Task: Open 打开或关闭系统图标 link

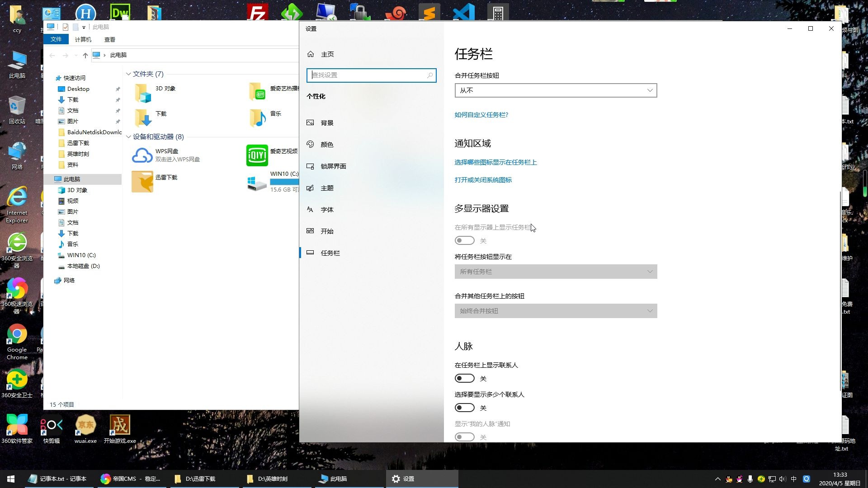Action: [483, 180]
